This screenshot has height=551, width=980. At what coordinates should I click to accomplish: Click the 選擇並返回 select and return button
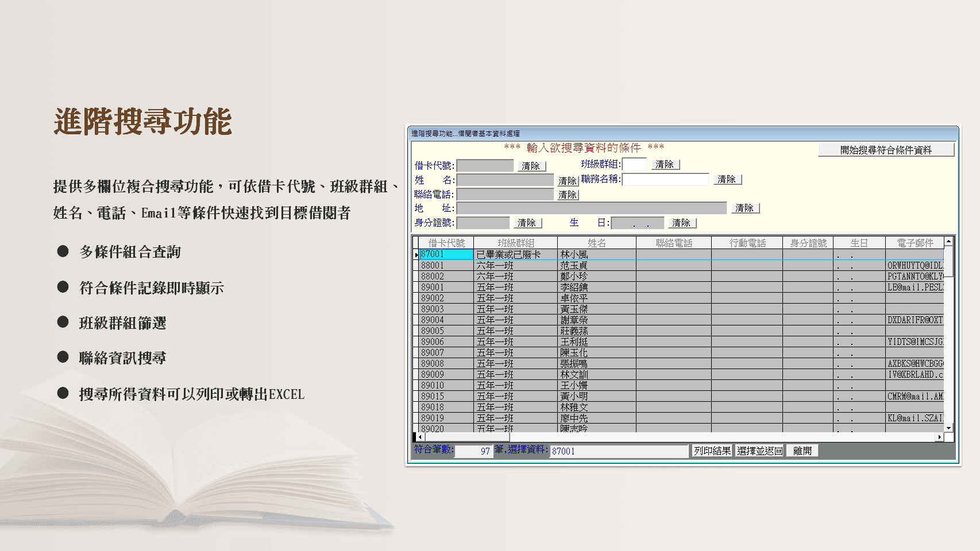(x=758, y=450)
